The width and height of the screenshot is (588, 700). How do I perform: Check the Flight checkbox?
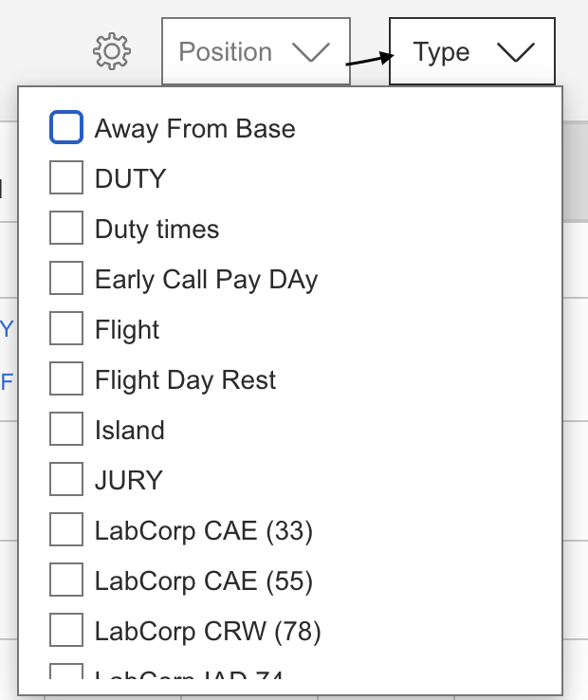point(66,329)
